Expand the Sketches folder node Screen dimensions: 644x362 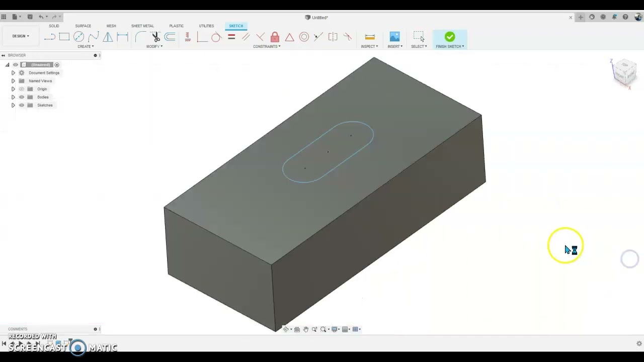(x=13, y=105)
